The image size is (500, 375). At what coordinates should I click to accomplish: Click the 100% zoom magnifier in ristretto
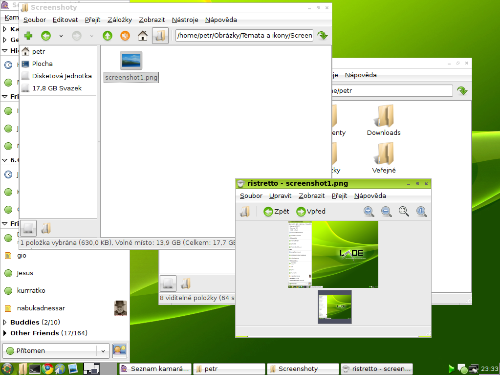pos(421,211)
